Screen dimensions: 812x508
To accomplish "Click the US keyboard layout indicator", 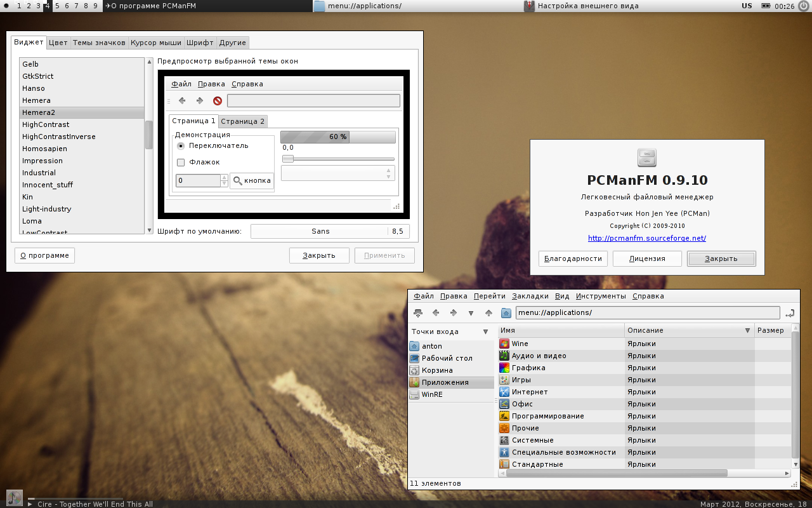I will 747,6.
